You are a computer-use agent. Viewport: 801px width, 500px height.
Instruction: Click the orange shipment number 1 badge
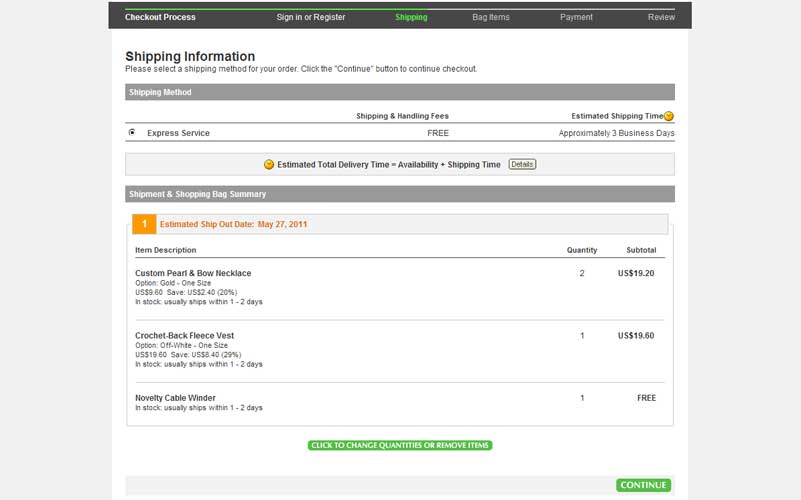point(145,224)
